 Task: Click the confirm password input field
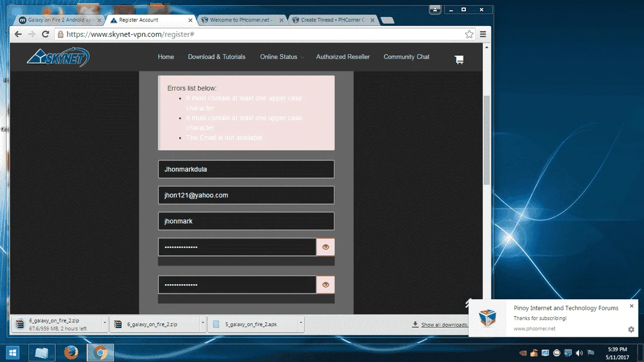click(x=237, y=285)
